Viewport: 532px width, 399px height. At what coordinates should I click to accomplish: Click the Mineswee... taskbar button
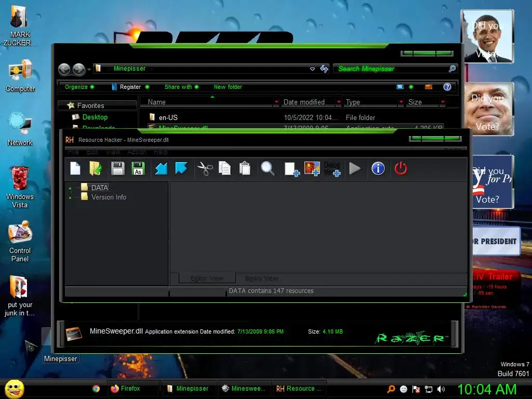coord(246,389)
